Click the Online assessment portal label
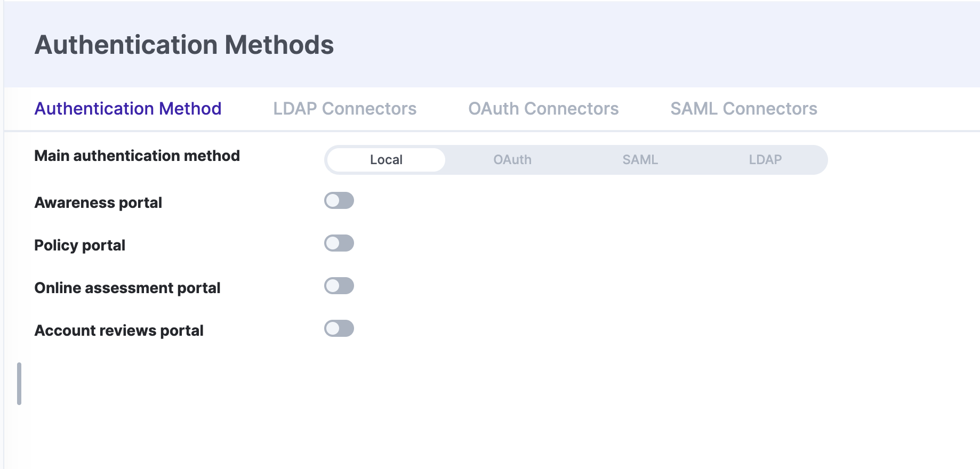 point(127,288)
